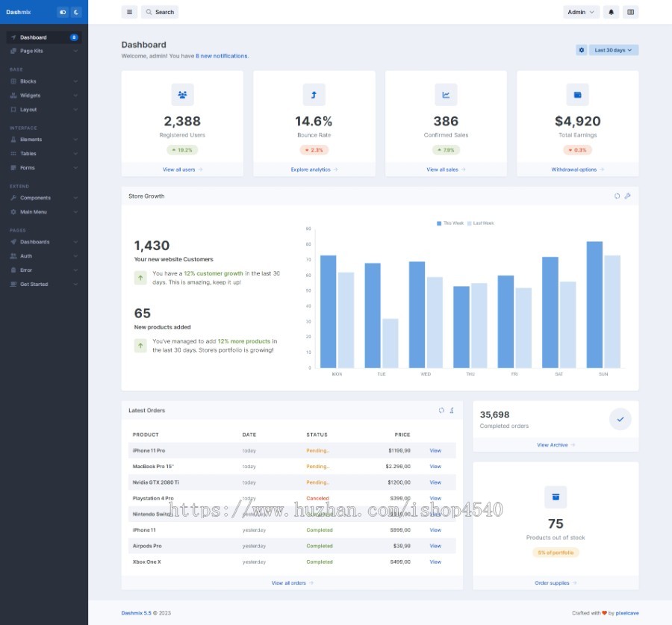Click View all sales link
Image resolution: width=672 pixels, height=625 pixels.
tap(446, 170)
